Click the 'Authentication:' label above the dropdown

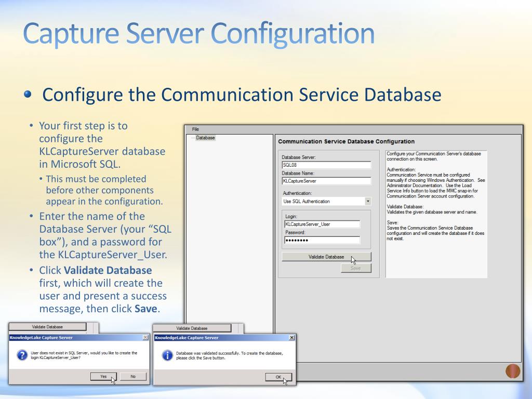[297, 193]
